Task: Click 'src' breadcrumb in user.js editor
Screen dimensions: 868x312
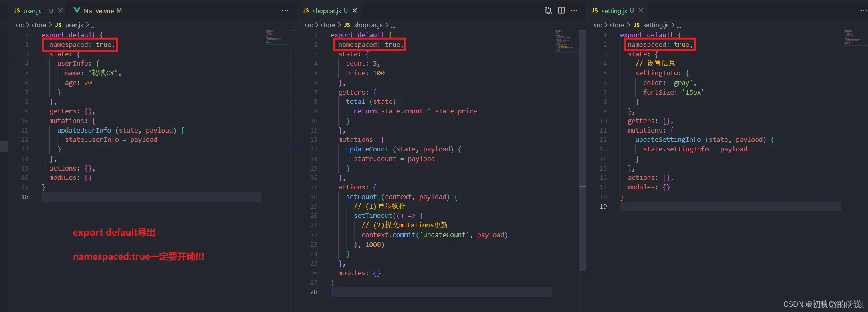Action: (x=20, y=25)
